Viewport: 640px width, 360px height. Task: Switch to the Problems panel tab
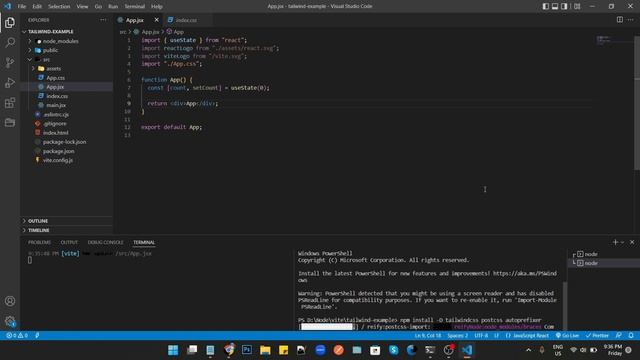[40, 242]
